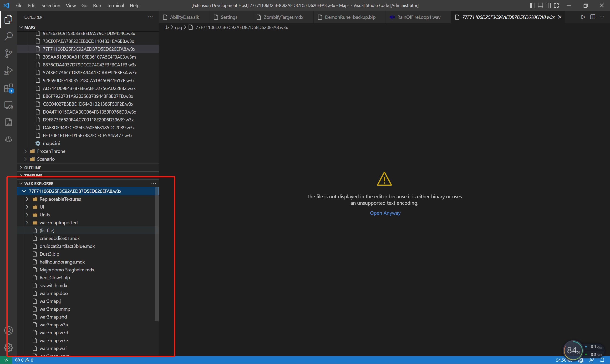610x364 pixels.
Task: Select Majordomo Staghelm.mdx file
Action: point(88,269)
